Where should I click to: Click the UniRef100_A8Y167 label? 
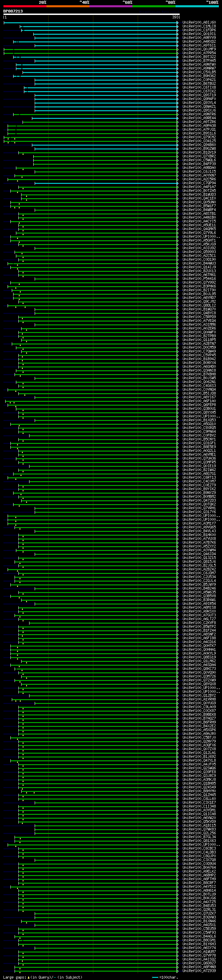pos(199,397)
